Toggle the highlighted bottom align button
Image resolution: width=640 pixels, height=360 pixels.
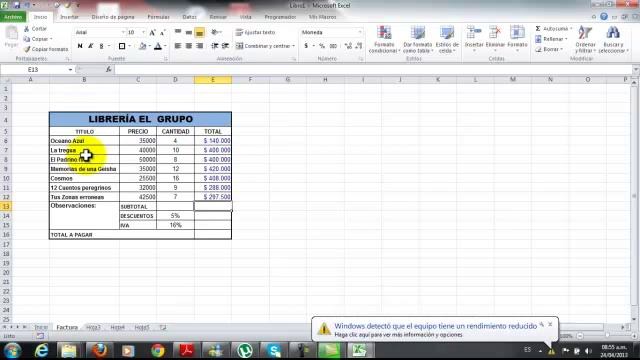pos(200,32)
